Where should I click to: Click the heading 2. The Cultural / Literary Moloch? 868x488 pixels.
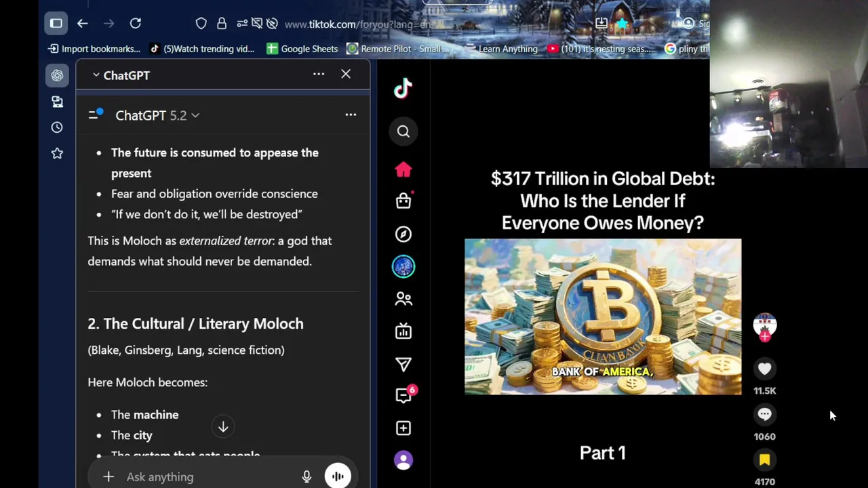click(195, 324)
